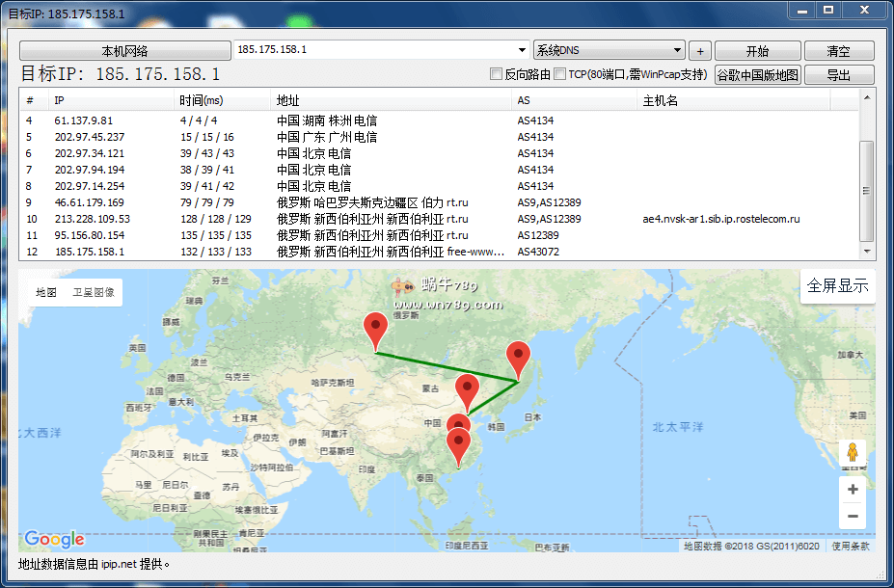This screenshot has width=894, height=588.
Task: Click the plus button to add DNS
Action: (x=701, y=51)
